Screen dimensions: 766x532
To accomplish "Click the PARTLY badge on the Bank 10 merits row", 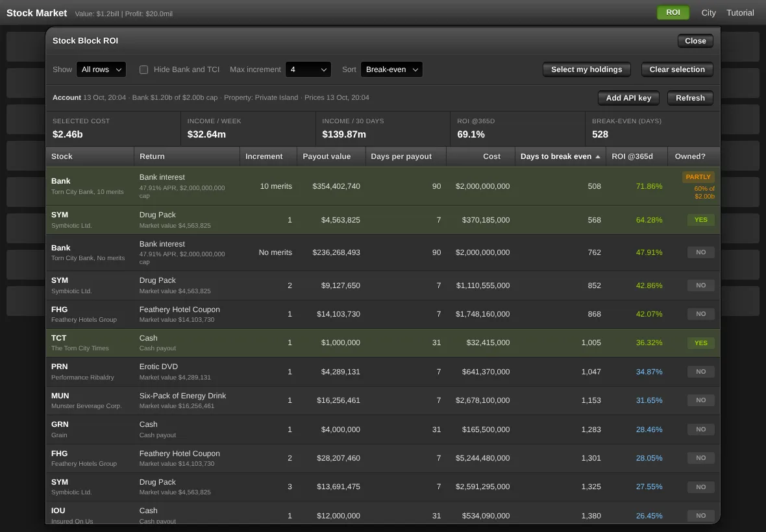I will (698, 177).
